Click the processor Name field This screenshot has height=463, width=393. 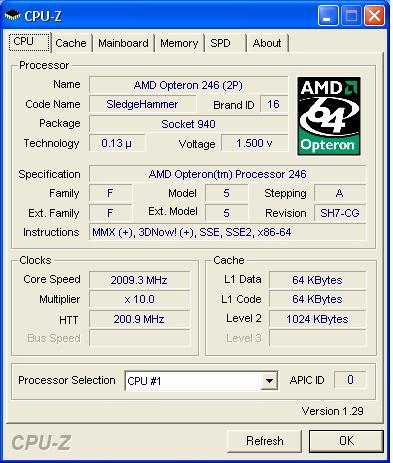(188, 85)
